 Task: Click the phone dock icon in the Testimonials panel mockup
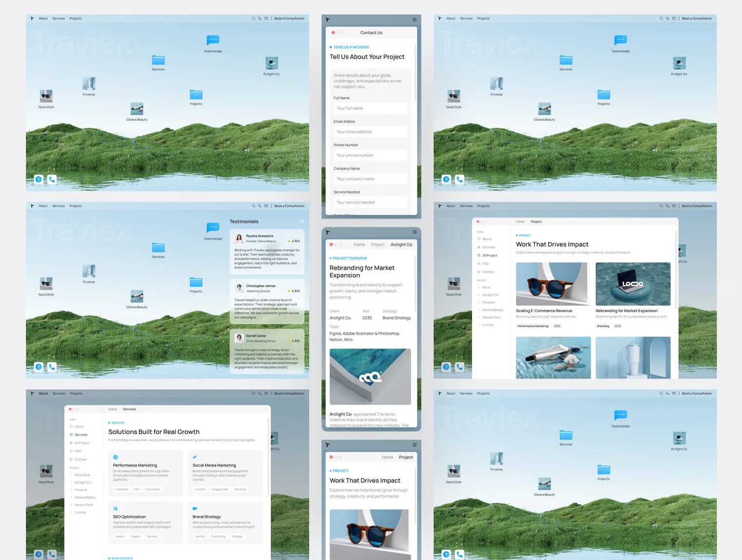tap(52, 367)
